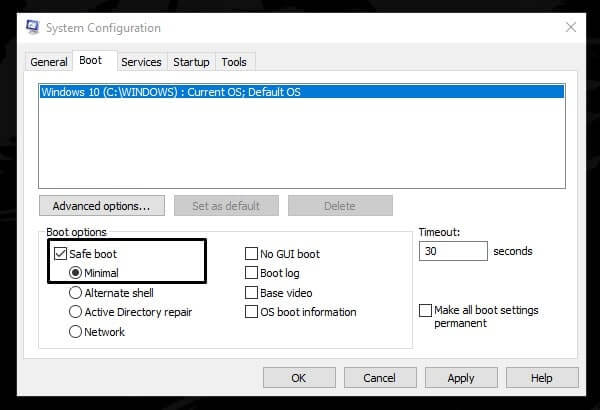Image resolution: width=600 pixels, height=410 pixels.
Task: Switch to the General tab
Action: (49, 62)
